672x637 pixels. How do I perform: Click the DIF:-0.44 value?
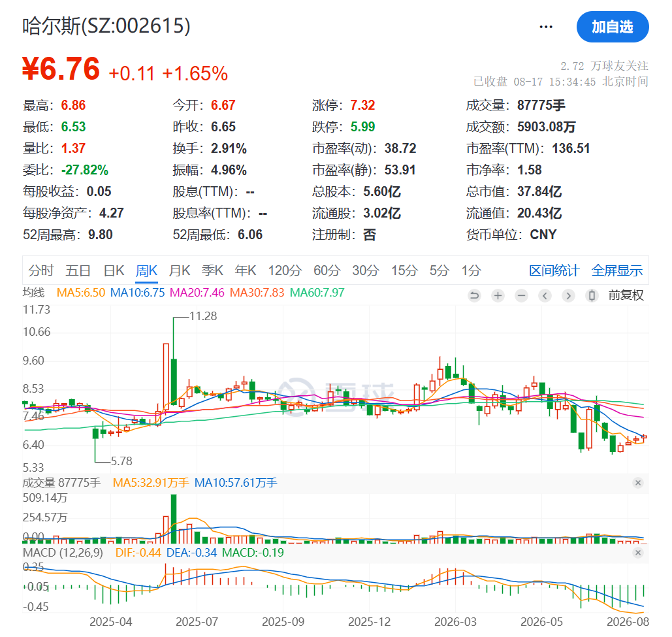pos(138,553)
